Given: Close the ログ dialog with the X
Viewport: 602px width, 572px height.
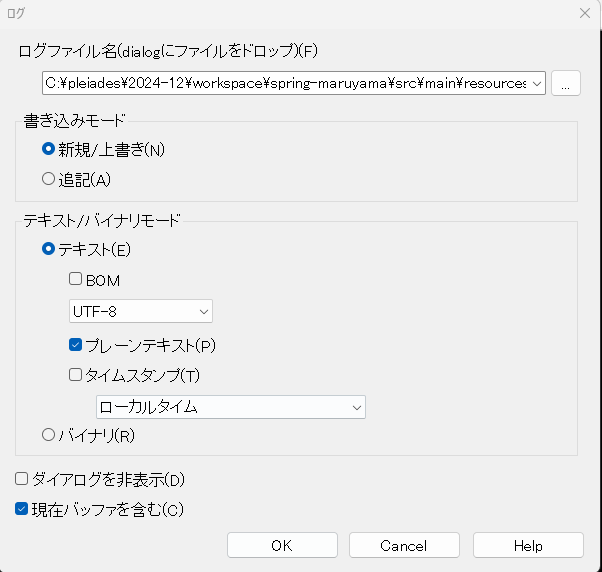Looking at the screenshot, I should point(584,13).
